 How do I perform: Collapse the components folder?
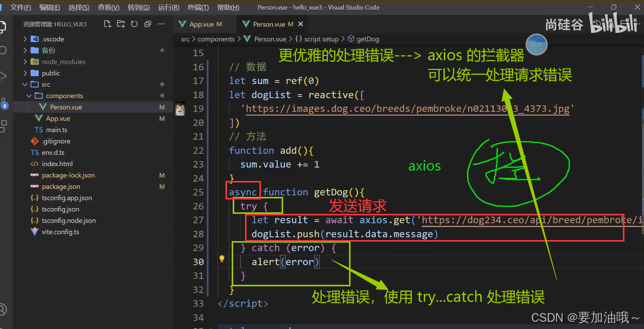29,96
